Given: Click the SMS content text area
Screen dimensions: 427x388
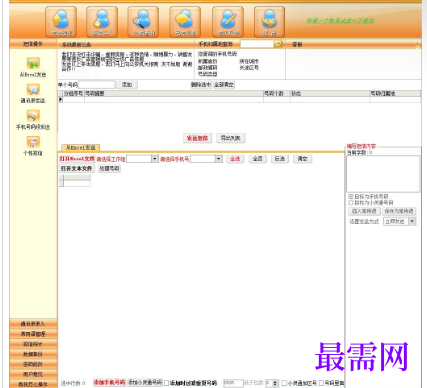Looking at the screenshot, I should coord(383,174).
